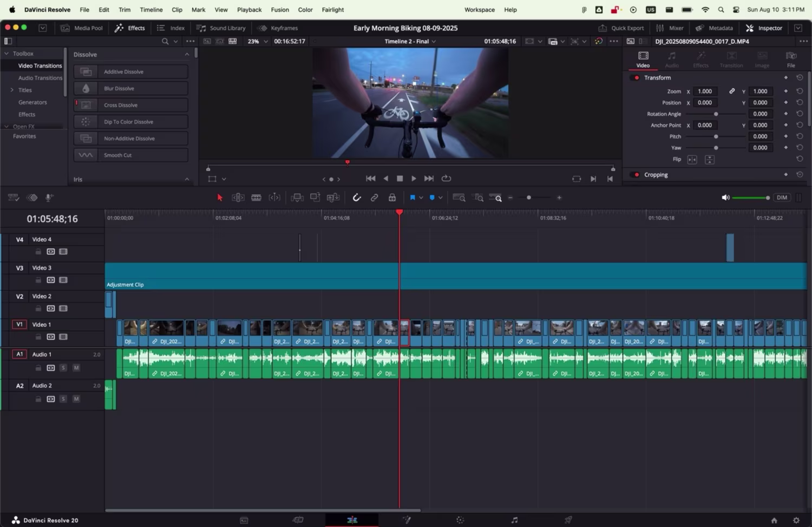Mute the Audio 1 track
812x527 pixels.
(76, 367)
